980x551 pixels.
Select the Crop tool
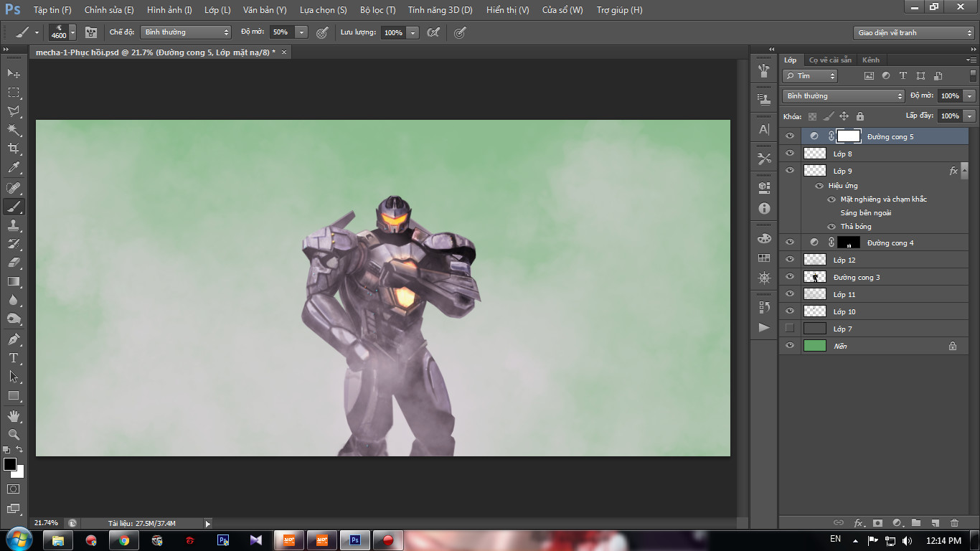point(13,149)
